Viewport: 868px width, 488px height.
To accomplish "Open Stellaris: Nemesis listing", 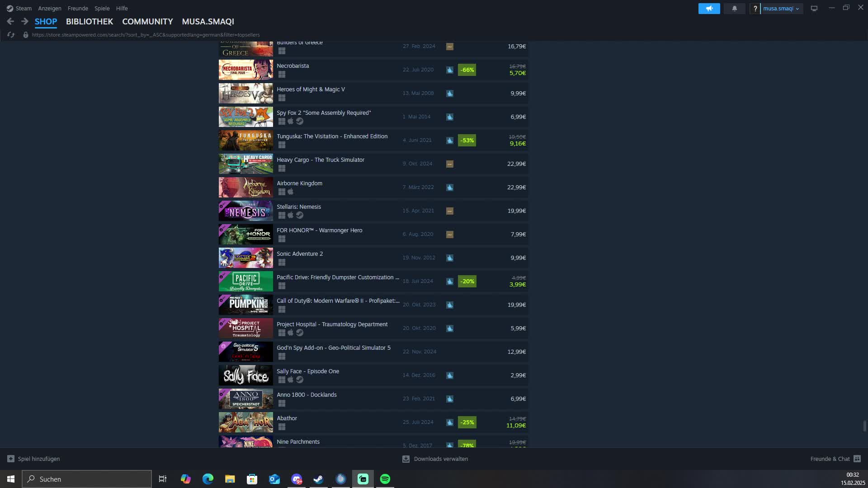I will click(x=373, y=211).
